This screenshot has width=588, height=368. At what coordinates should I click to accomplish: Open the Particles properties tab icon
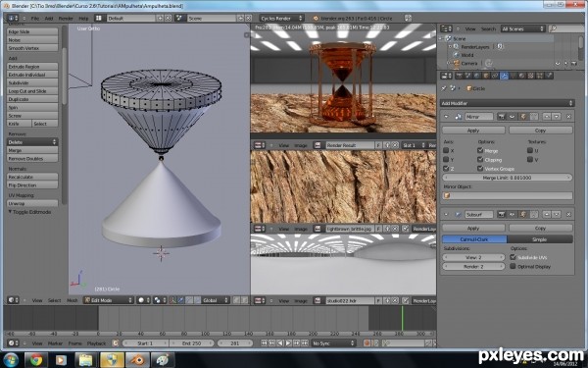tap(540, 76)
